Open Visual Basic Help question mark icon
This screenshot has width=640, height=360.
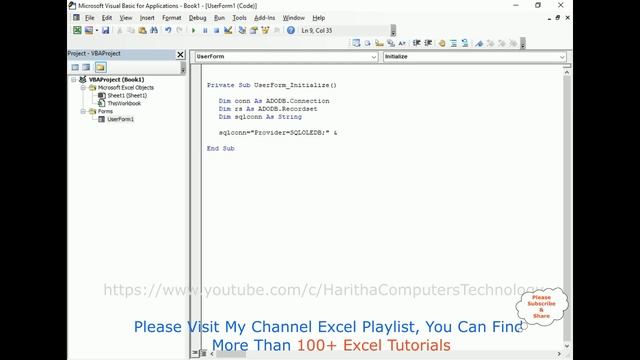[291, 30]
